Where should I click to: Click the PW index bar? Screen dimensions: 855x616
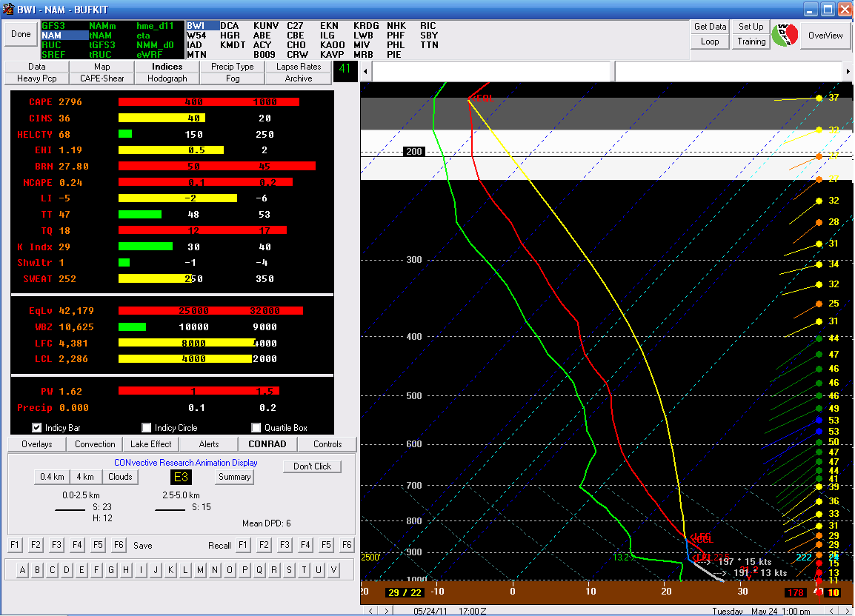tap(199, 391)
